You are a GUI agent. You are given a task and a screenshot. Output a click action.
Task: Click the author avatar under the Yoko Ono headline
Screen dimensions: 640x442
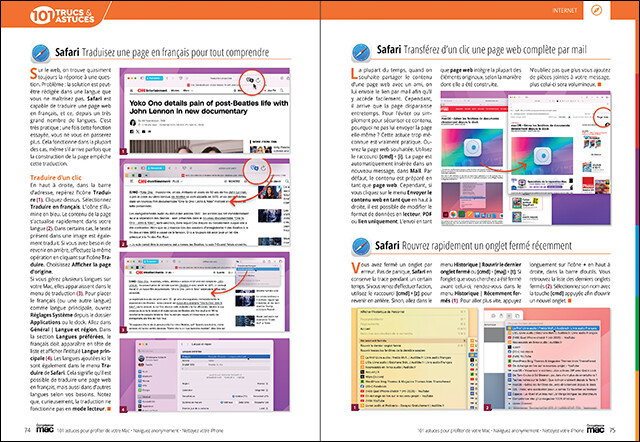coord(133,123)
